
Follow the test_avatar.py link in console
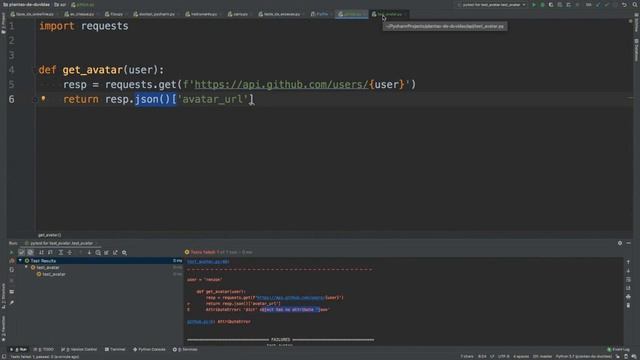click(x=208, y=262)
